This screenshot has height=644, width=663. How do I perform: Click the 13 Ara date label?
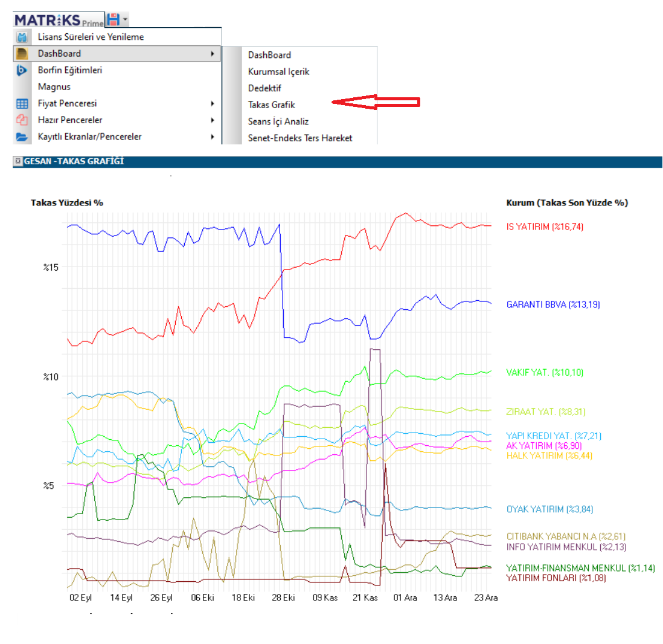445,598
